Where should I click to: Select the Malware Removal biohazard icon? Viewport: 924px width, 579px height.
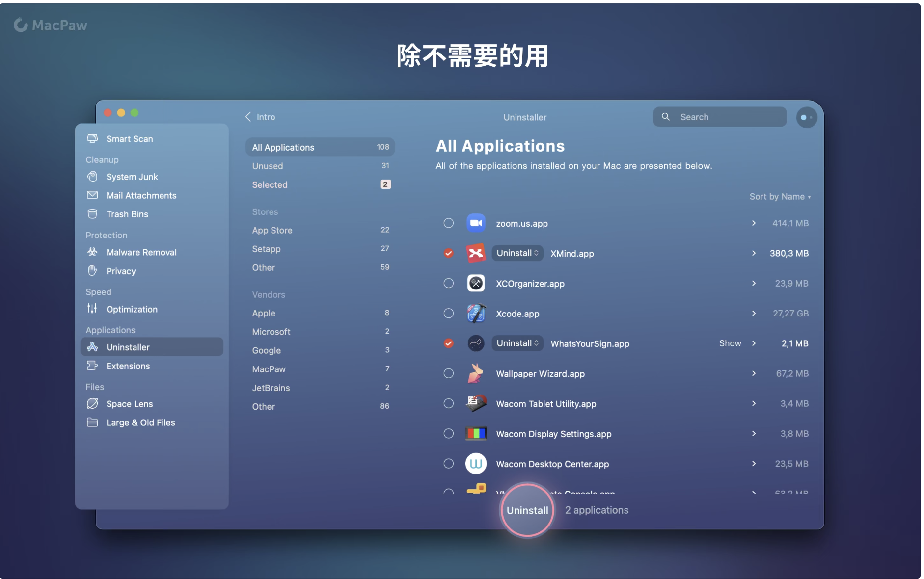92,252
